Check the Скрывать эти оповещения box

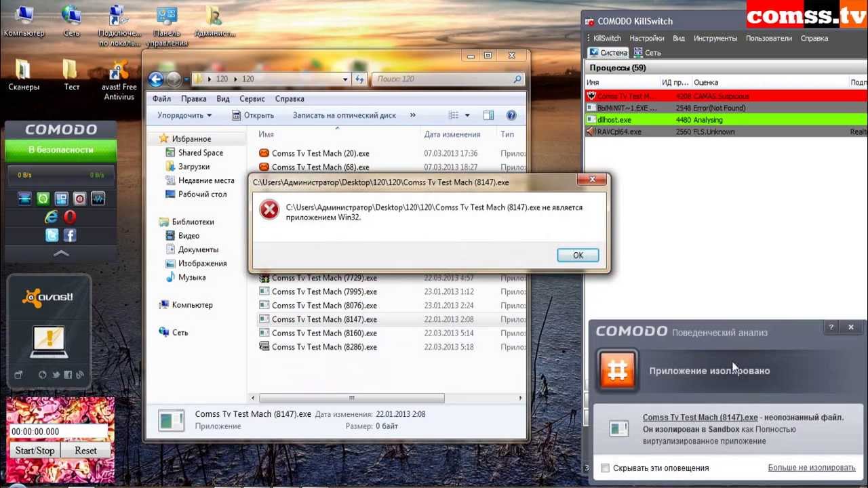[606, 468]
